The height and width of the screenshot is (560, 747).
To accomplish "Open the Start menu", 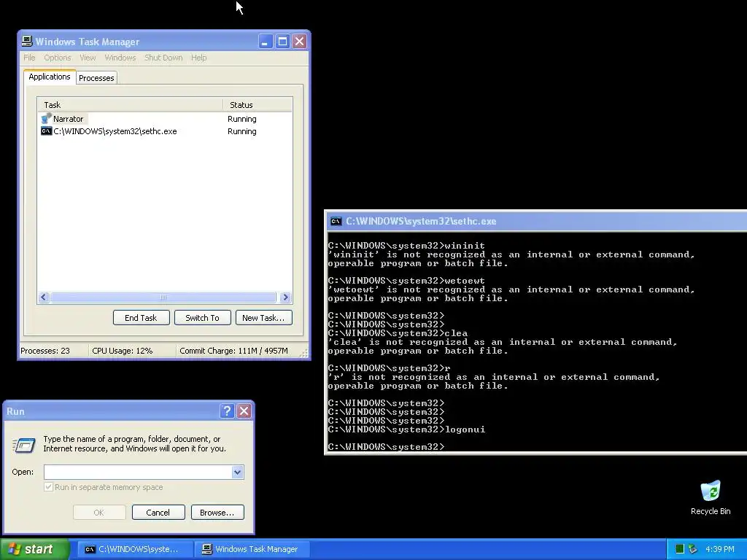I will [35, 549].
